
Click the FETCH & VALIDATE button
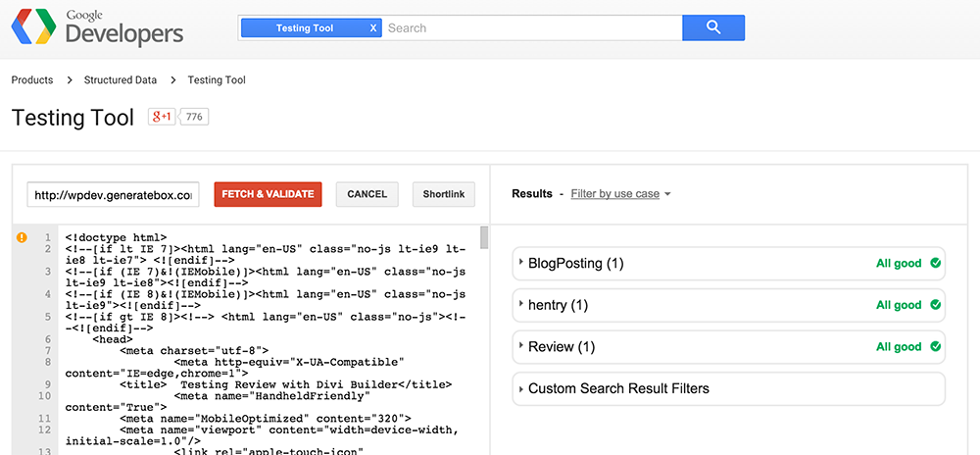click(268, 194)
